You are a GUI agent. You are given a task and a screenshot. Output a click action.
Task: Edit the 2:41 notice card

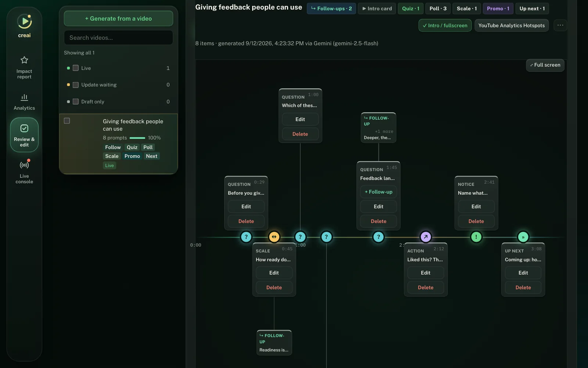click(x=476, y=206)
